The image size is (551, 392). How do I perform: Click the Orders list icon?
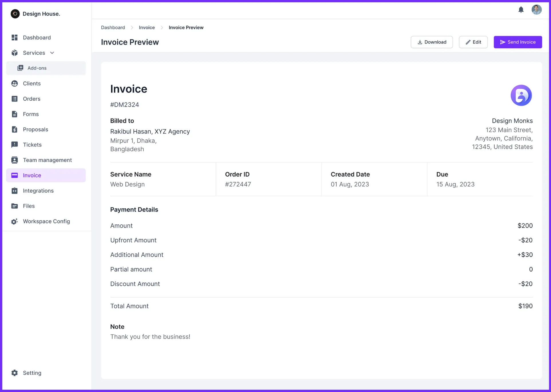(x=15, y=99)
